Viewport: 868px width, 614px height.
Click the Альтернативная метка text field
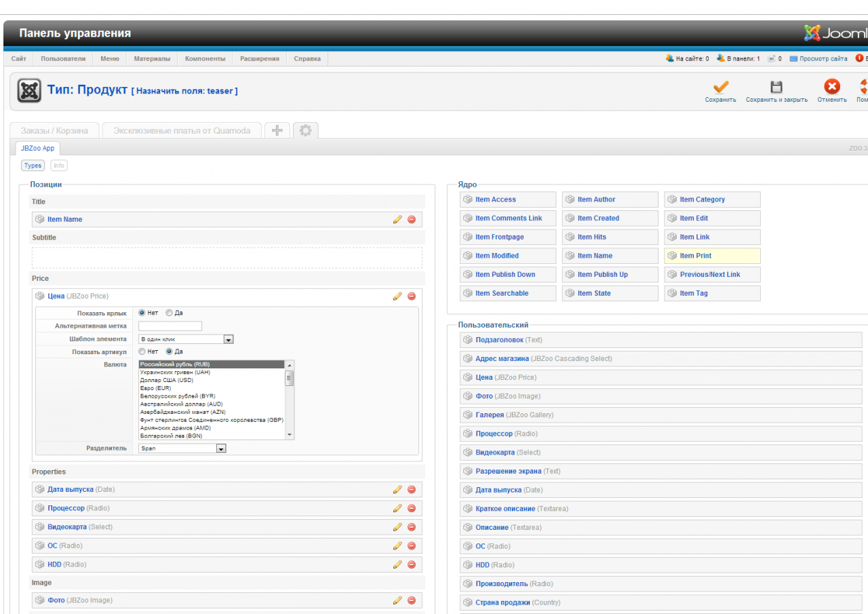coord(170,326)
